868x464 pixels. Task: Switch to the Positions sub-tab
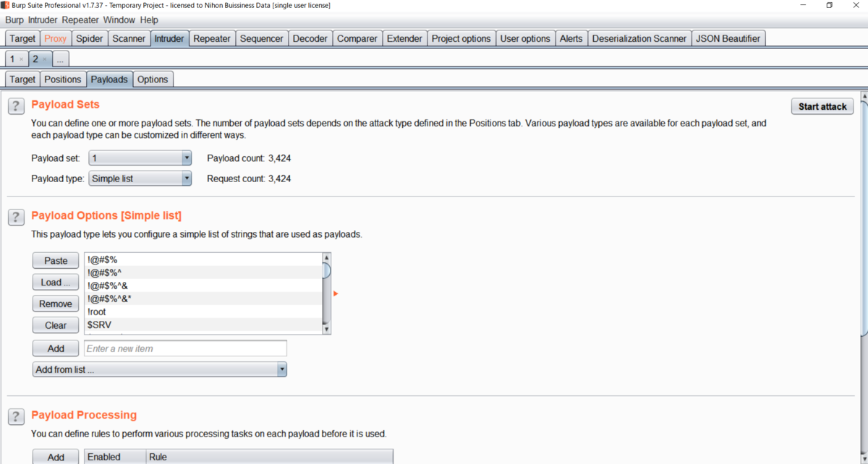(x=63, y=80)
